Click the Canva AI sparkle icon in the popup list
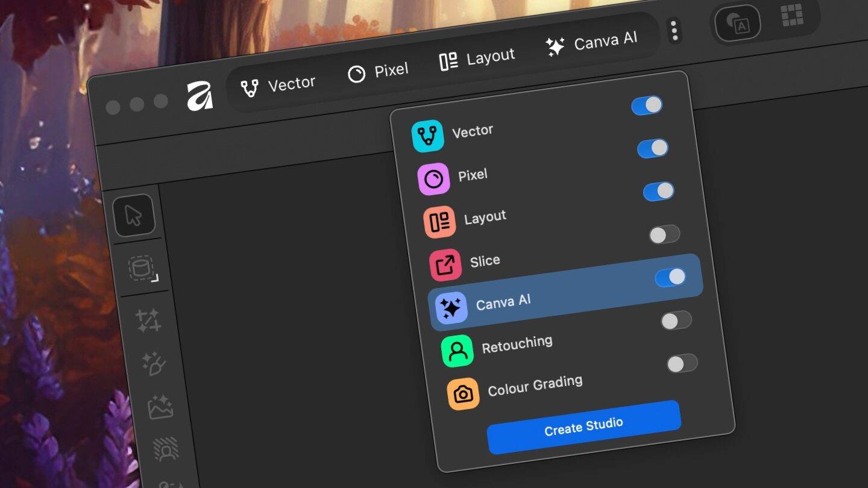Viewport: 868px width, 488px height. [x=451, y=308]
